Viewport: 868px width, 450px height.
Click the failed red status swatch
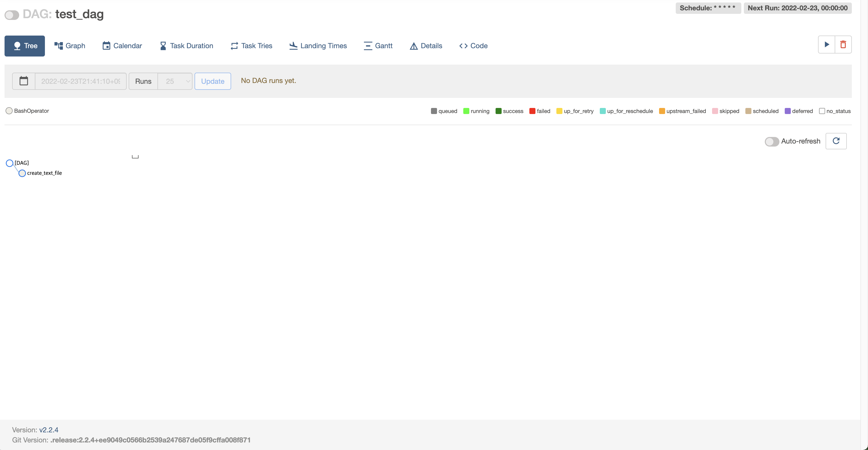pyautogui.click(x=532, y=111)
